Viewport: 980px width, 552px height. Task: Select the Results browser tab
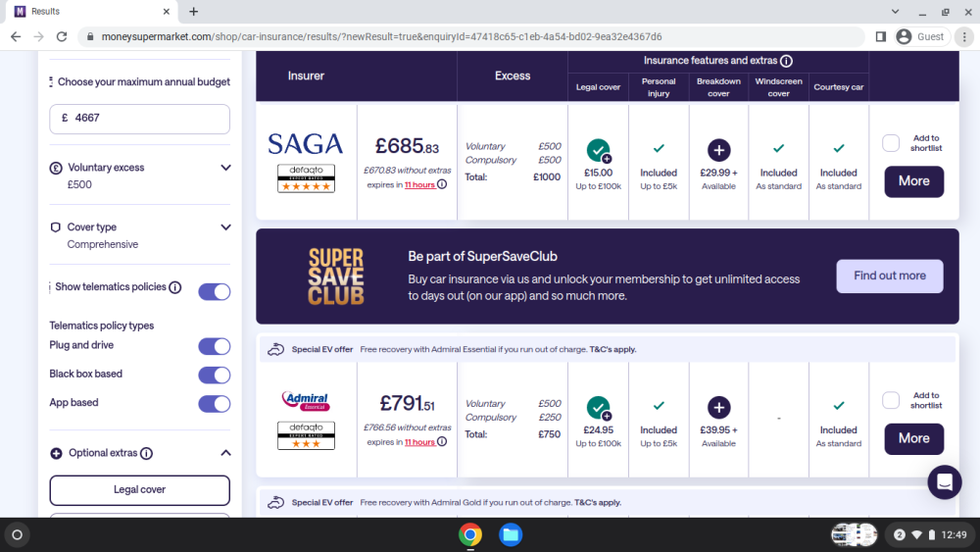point(90,11)
